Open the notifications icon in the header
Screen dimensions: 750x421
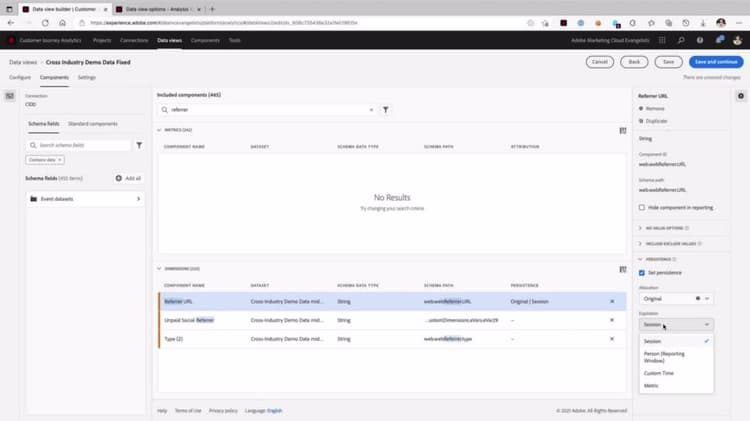point(719,40)
